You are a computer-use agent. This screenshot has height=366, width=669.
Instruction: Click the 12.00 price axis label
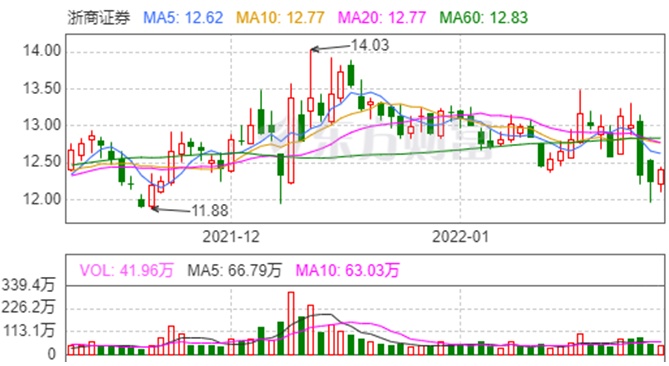coord(42,199)
